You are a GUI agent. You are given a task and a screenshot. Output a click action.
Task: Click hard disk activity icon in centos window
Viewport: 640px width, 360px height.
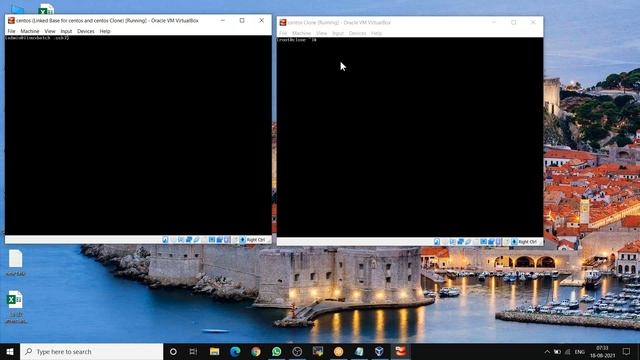pyautogui.click(x=165, y=240)
